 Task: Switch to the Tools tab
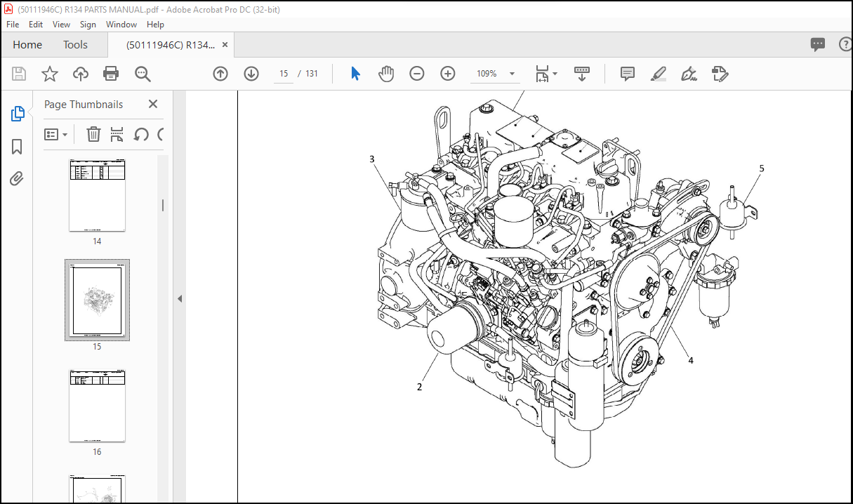[x=75, y=45]
